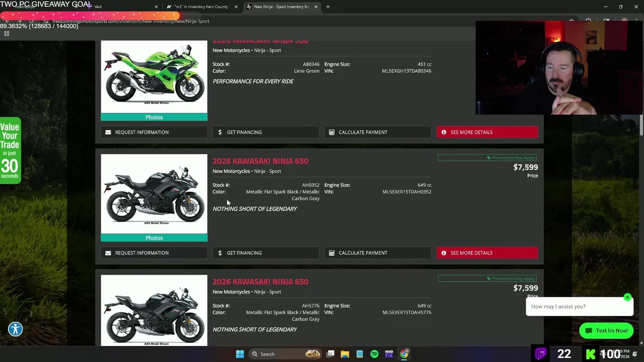Click the calculator icon on A80346 Calculate Payment

[332, 132]
